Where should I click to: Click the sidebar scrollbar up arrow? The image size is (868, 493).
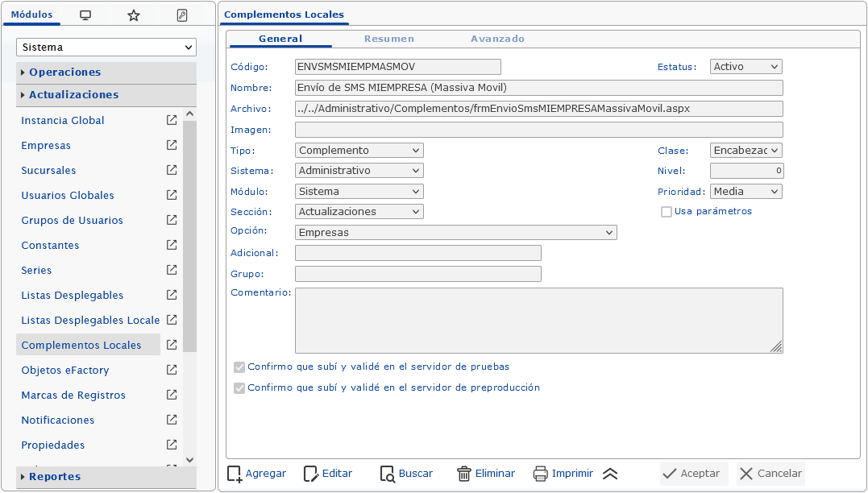pos(190,114)
